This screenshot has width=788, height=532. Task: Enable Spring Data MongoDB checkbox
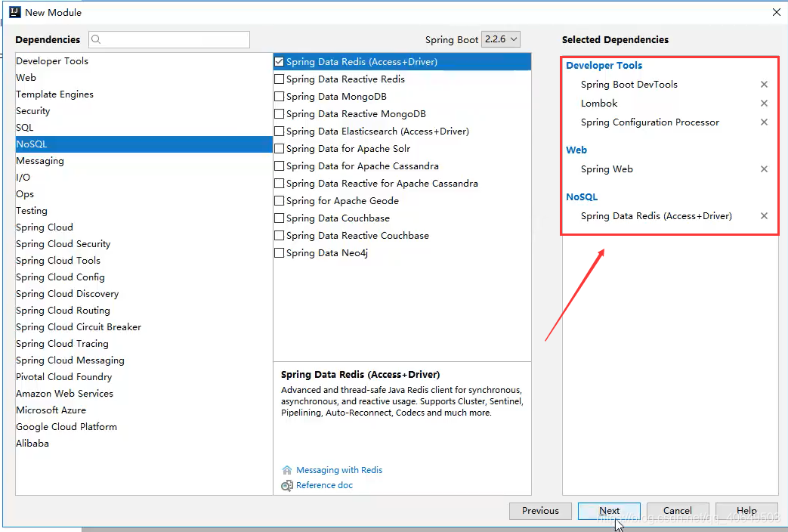point(279,97)
